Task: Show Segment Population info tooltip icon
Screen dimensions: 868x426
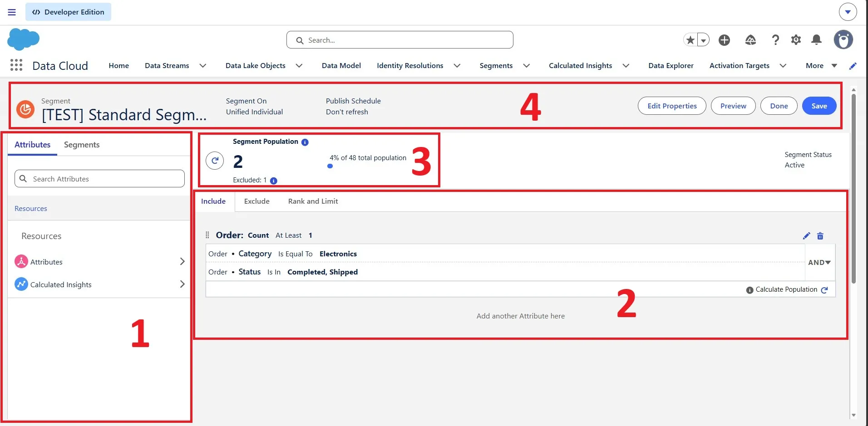Action: pos(305,142)
